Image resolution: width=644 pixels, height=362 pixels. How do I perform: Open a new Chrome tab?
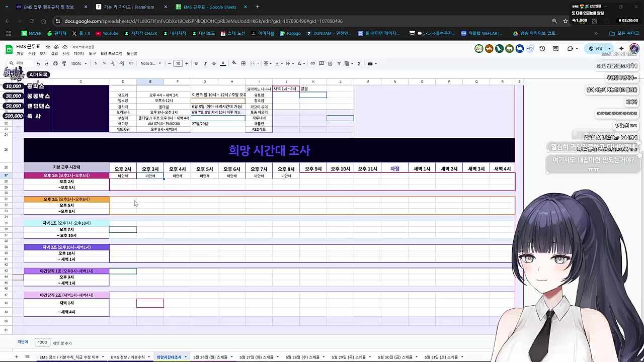coord(258,7)
